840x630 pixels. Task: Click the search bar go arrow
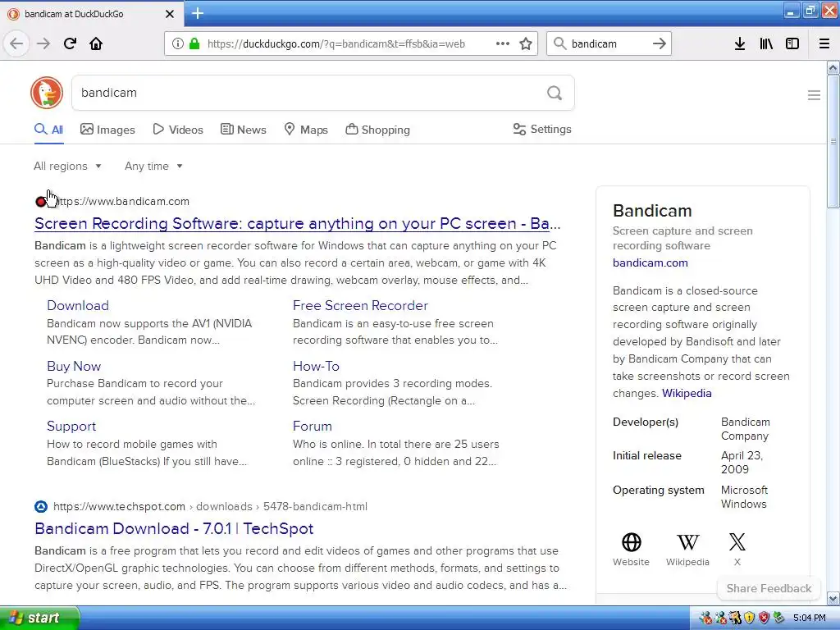pos(660,43)
